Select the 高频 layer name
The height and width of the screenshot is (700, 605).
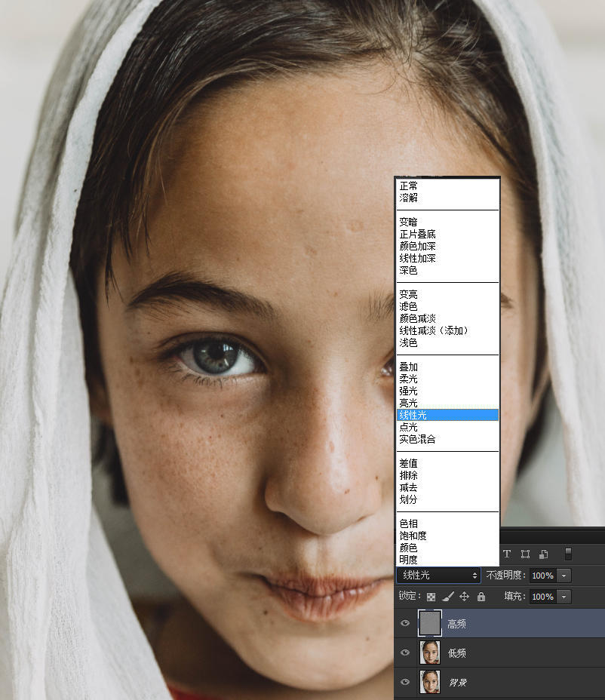tap(456, 624)
